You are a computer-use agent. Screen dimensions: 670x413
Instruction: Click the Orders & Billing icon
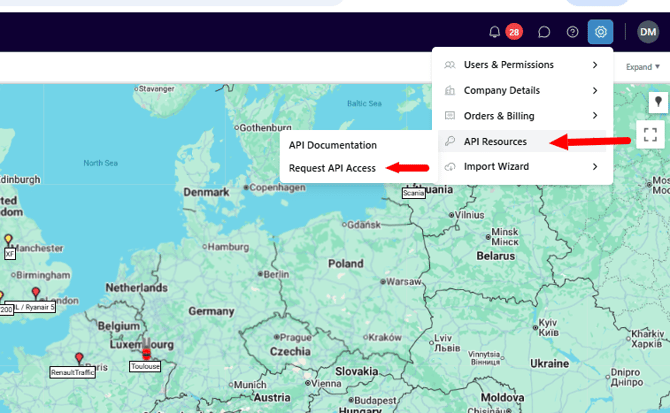coord(450,116)
